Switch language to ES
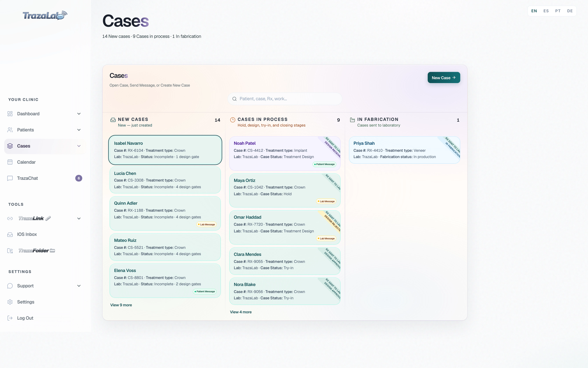Viewport: 588px width, 368px height. [x=546, y=11]
